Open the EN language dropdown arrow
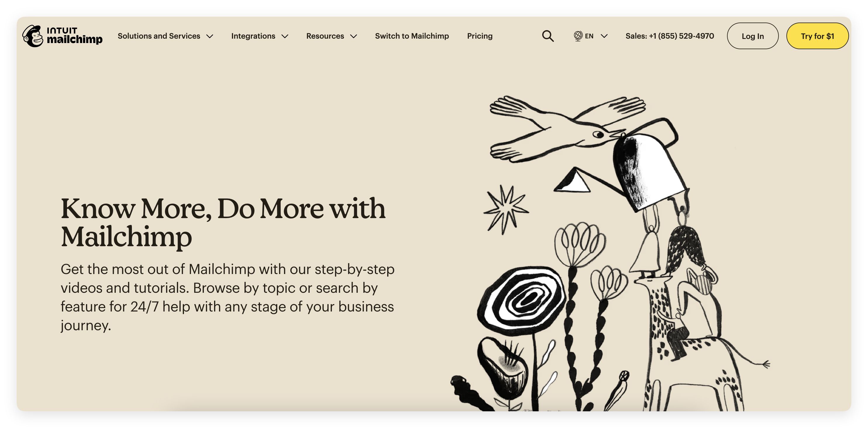Viewport: 868px width, 428px height. 604,36
